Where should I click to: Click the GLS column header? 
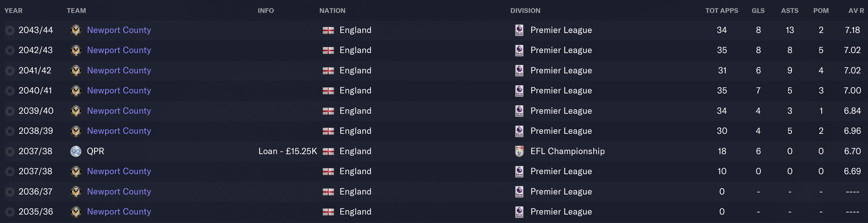758,11
